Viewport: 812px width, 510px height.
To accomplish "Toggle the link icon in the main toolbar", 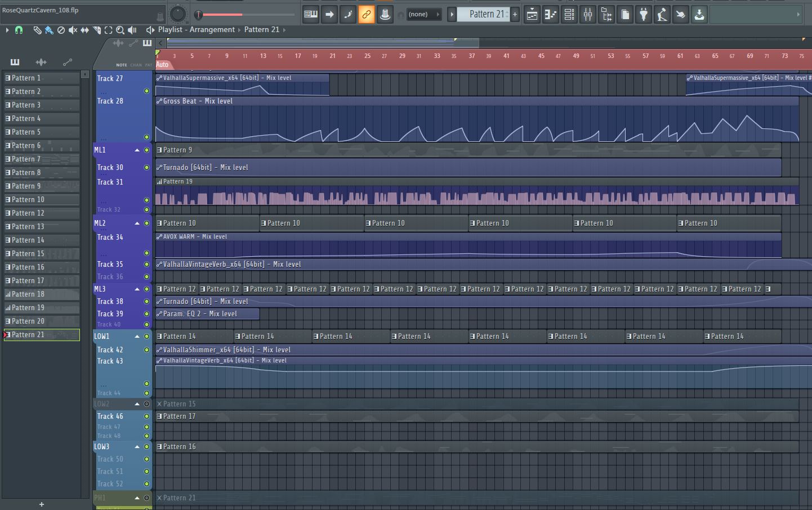I will (367, 15).
